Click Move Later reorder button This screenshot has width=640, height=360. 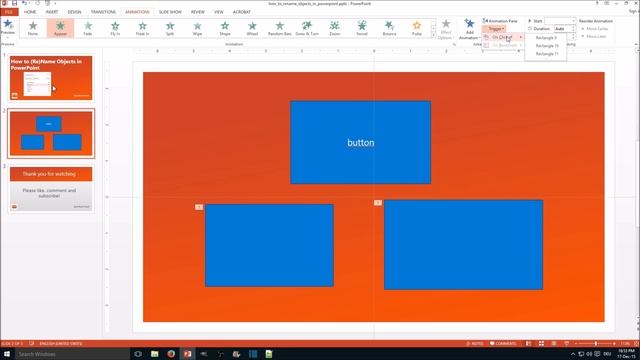594,36
